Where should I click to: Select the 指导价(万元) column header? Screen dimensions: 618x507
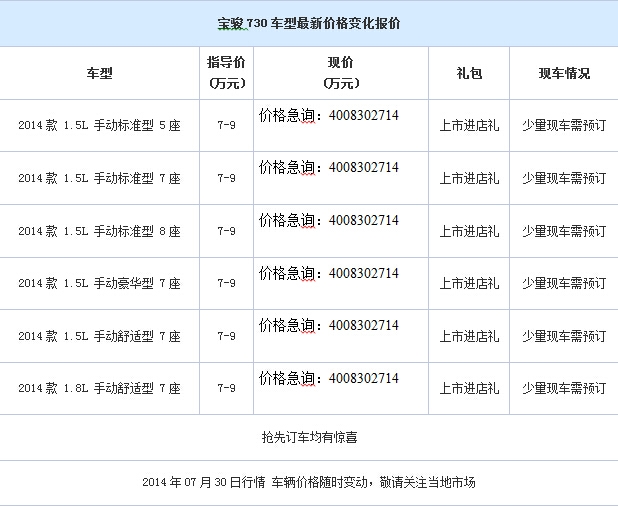click(x=227, y=73)
